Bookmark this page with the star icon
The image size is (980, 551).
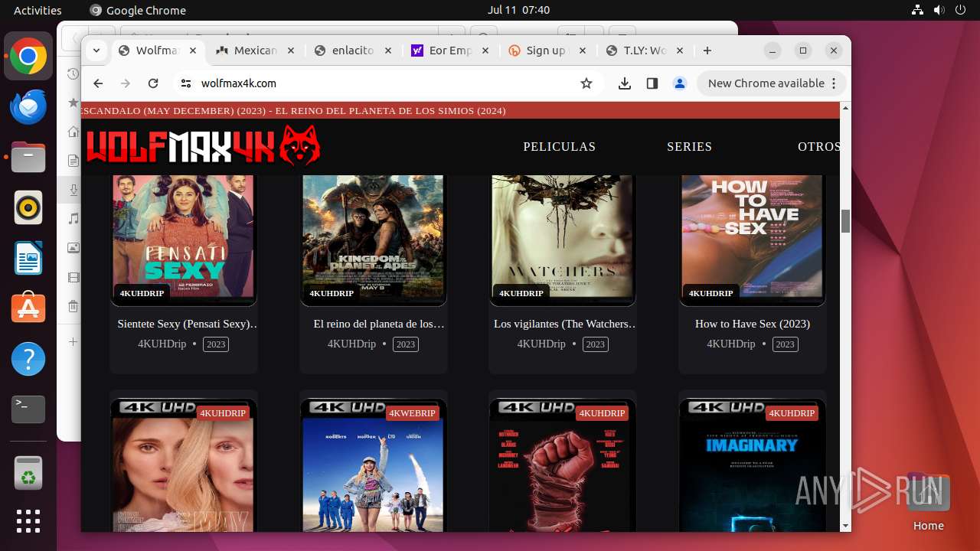[x=586, y=83]
